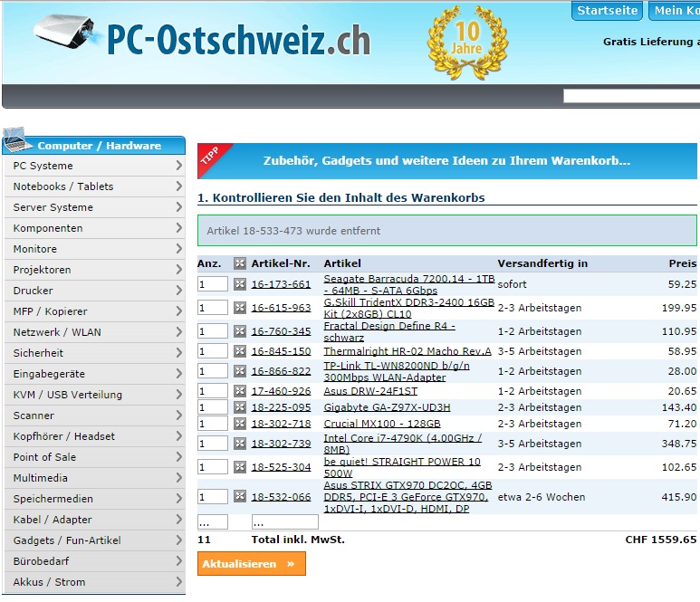Expand the Multimedia category arrow
The image size is (700, 602).
coord(178,478)
